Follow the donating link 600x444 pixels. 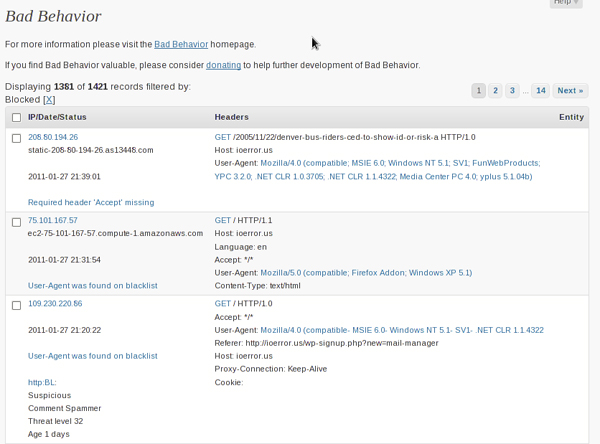click(x=223, y=65)
